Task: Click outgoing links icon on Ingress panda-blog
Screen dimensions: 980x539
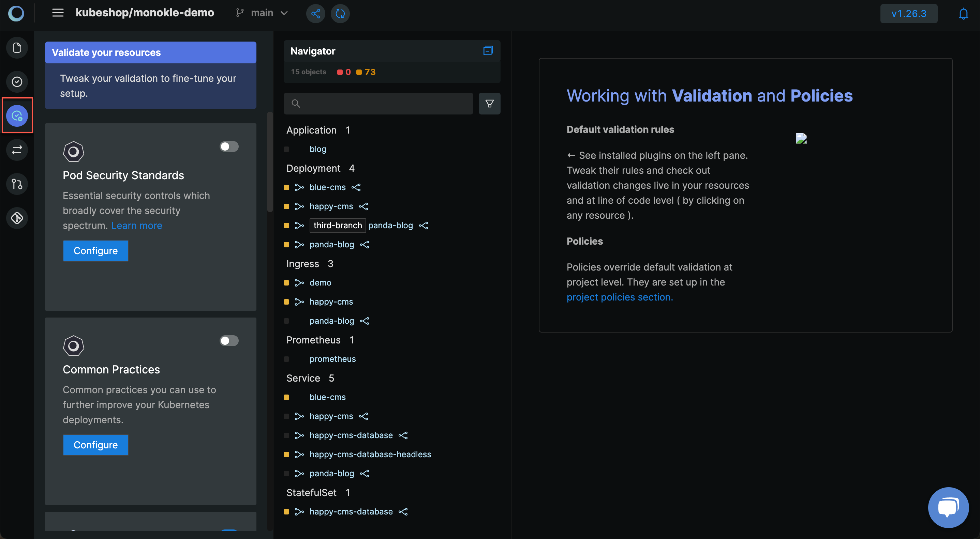Action: click(365, 321)
